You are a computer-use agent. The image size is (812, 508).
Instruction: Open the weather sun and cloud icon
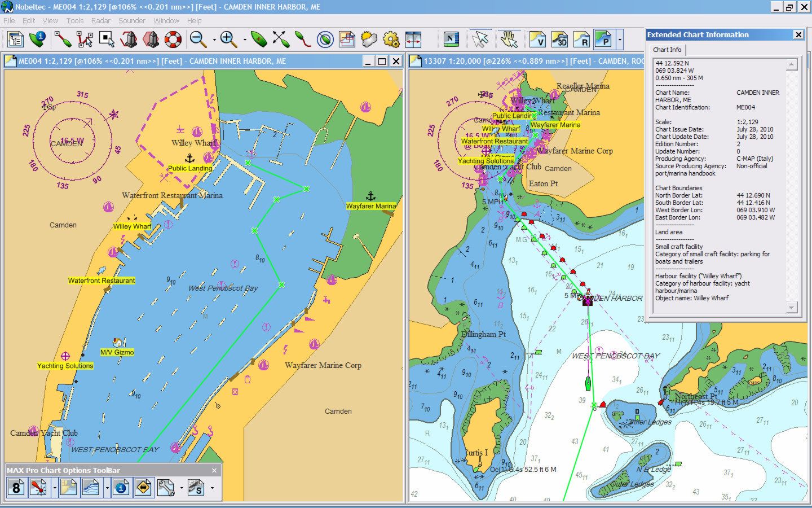pos(369,40)
